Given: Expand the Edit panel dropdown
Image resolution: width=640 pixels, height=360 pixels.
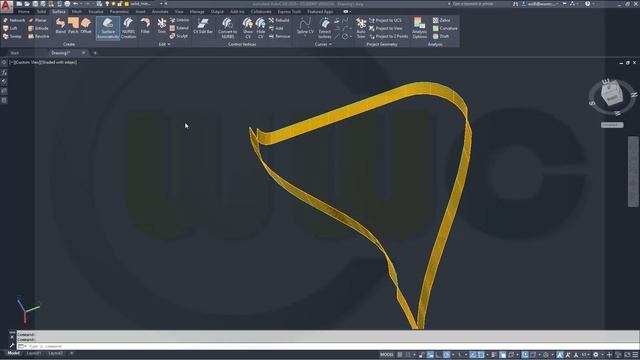Looking at the screenshot, I should pyautogui.click(x=164, y=44).
